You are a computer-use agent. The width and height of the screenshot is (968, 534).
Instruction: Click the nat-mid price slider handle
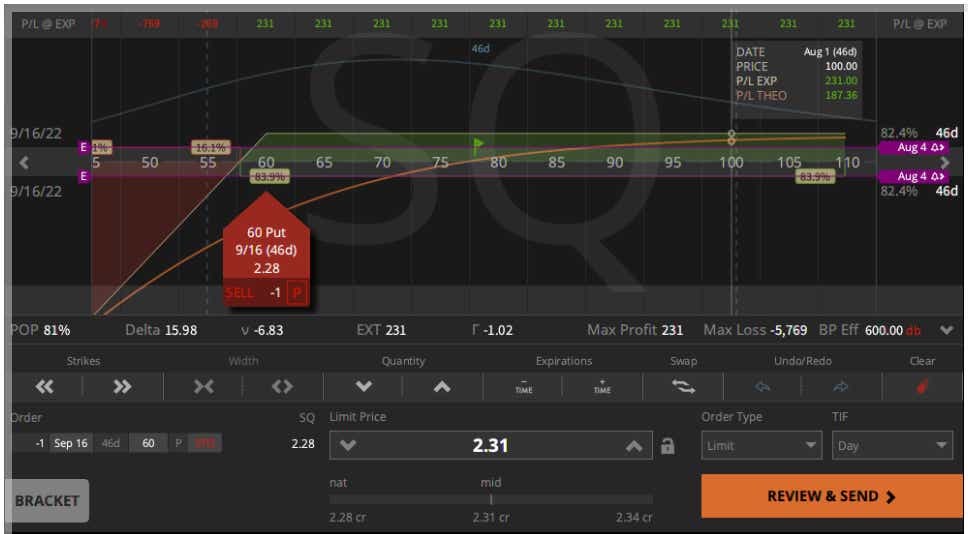pyautogui.click(x=491, y=499)
